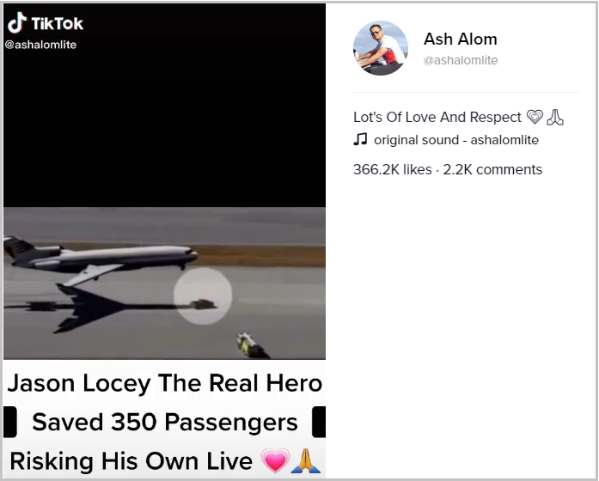Click the highlighted circle on the runway
599x481 pixels.
click(203, 296)
